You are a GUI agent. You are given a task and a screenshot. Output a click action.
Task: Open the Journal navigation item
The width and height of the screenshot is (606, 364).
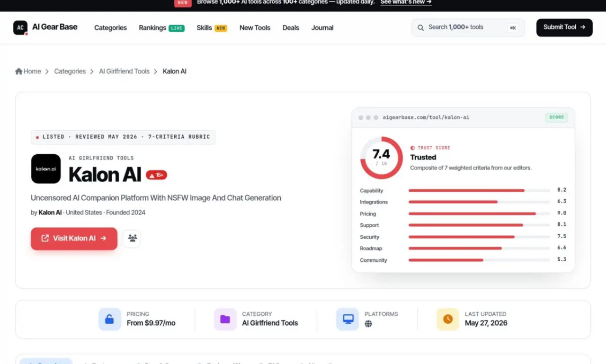point(322,28)
